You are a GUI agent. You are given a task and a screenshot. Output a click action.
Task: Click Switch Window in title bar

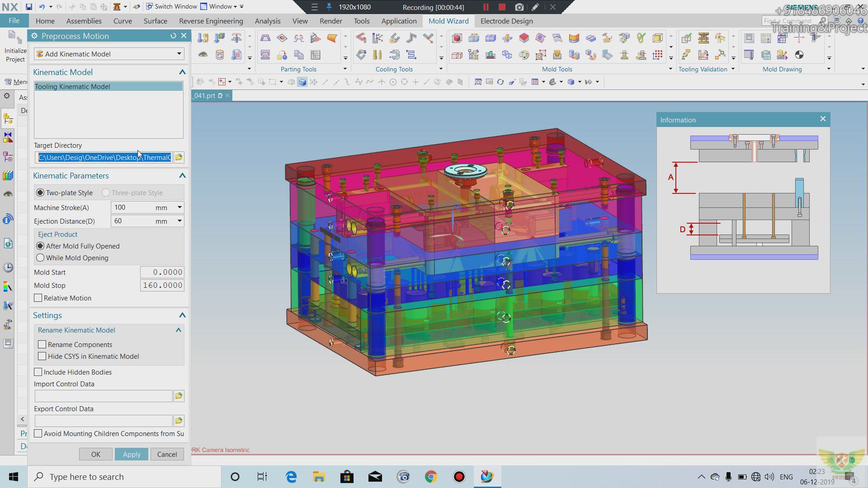[x=171, y=6]
